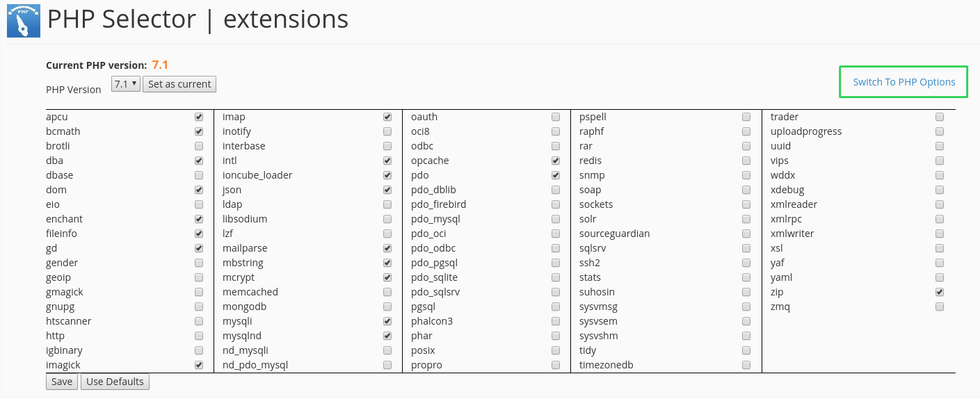Uncheck the opcache extension
Image resolution: width=980 pixels, height=399 pixels.
click(x=556, y=161)
